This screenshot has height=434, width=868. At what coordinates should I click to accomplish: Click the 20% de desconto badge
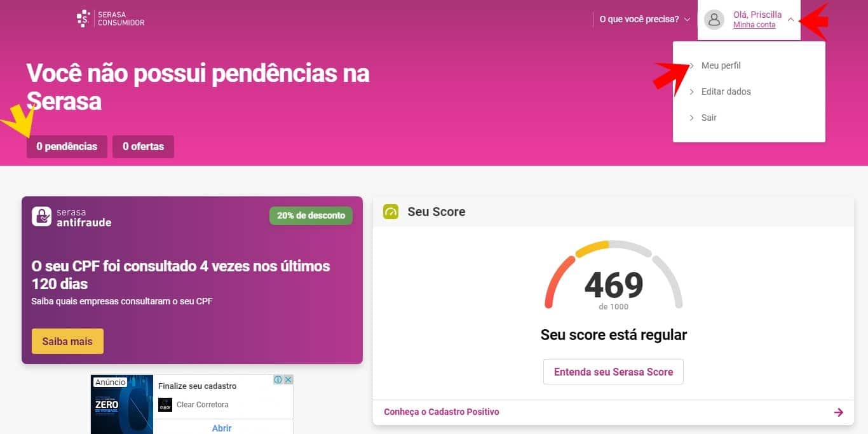coord(311,215)
